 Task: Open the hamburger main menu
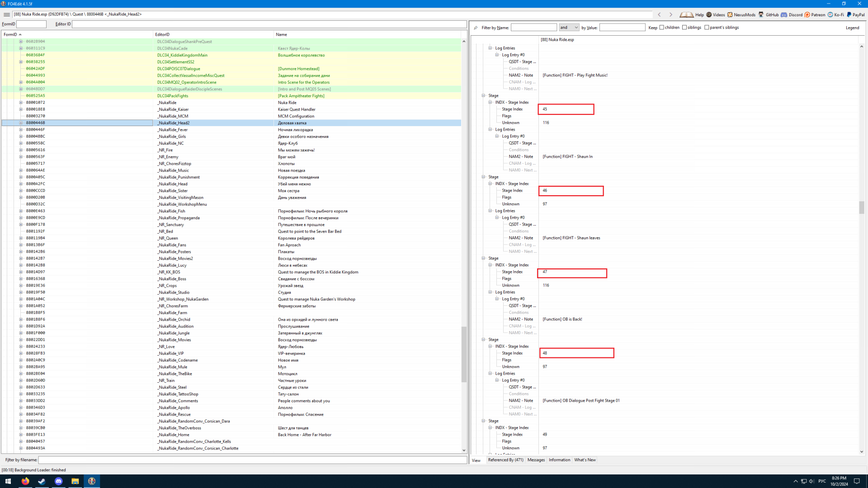point(6,14)
